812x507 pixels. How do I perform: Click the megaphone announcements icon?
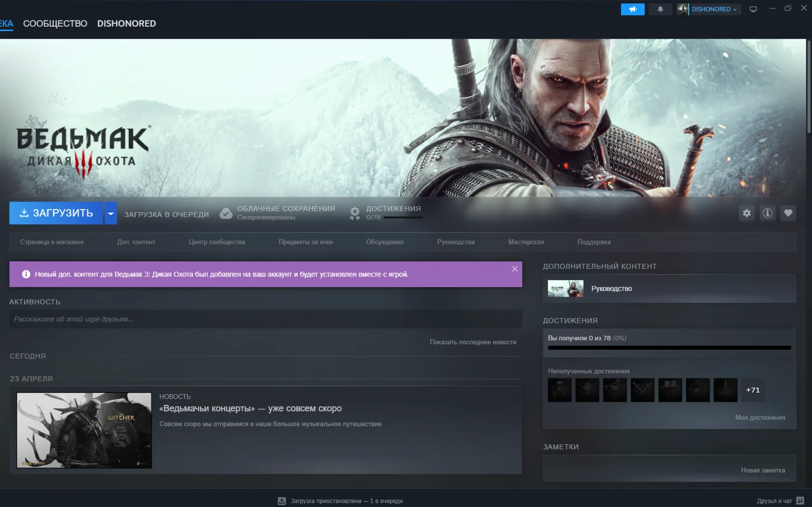pyautogui.click(x=632, y=9)
